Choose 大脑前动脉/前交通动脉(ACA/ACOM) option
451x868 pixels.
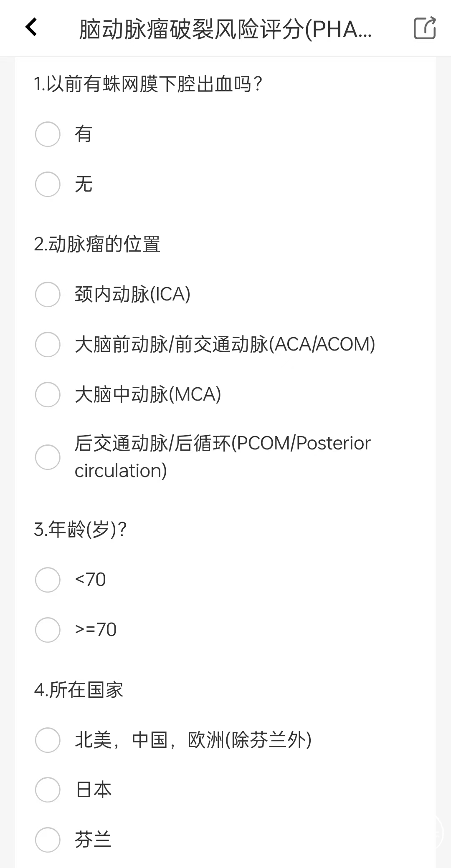tap(48, 345)
